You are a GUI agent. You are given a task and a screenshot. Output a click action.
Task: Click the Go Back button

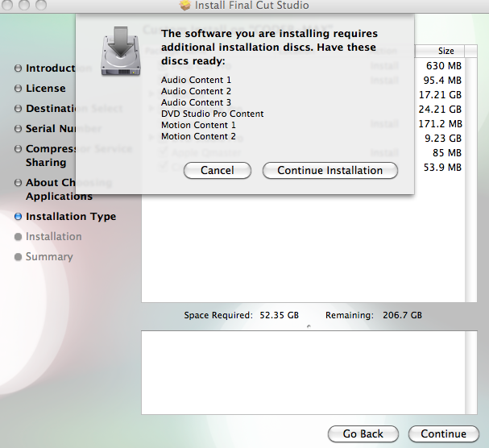[363, 433]
